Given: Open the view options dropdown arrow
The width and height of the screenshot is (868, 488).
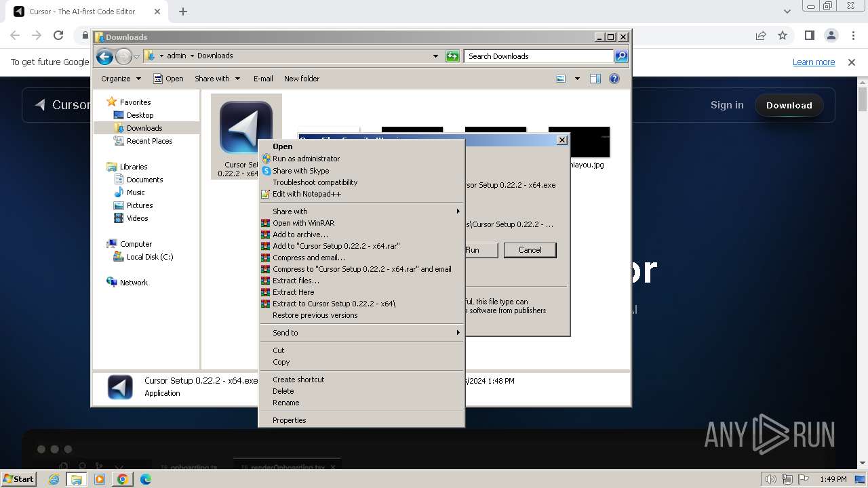Looking at the screenshot, I should tap(577, 79).
